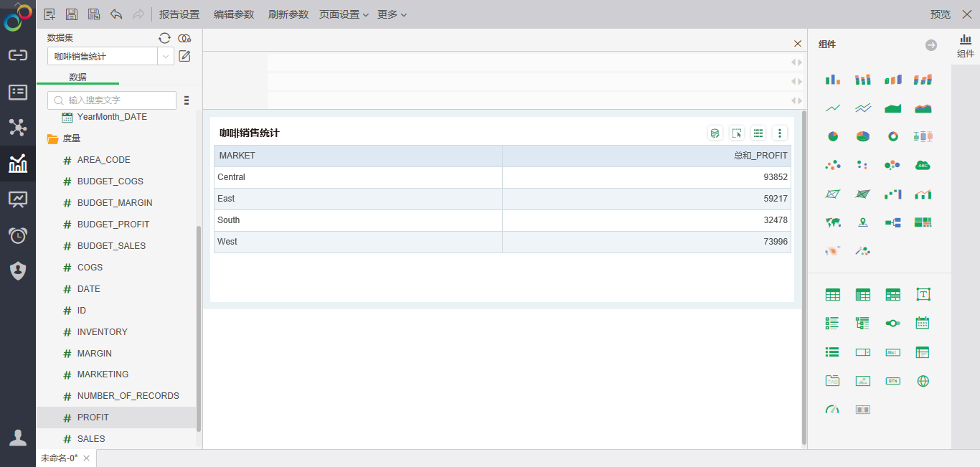Select the treemap chart component icon

tap(923, 222)
